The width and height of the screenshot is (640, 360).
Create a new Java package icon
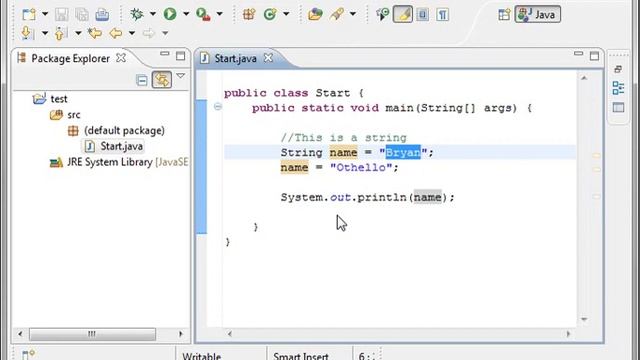[249, 14]
